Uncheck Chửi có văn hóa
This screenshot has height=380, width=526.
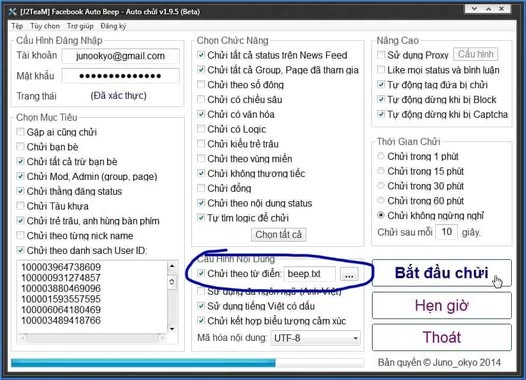(201, 114)
